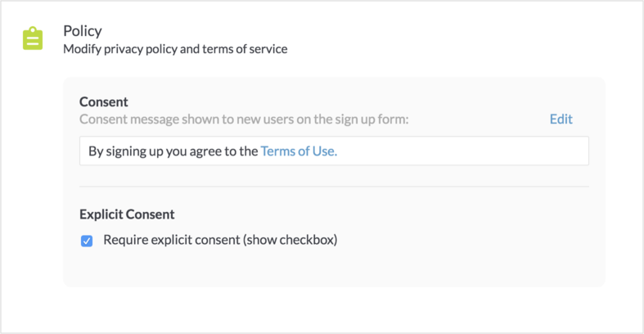Click the Consent heading
644x334 pixels.
103,102
